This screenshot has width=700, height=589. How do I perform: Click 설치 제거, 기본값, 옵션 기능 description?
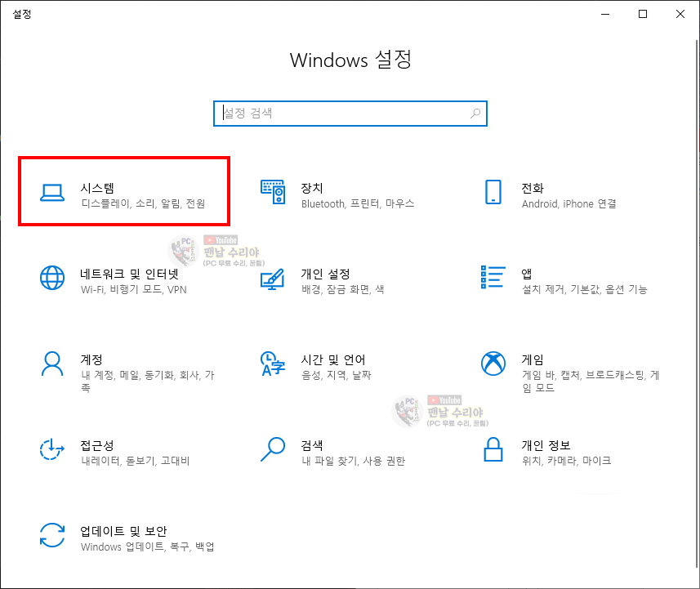pyautogui.click(x=584, y=289)
